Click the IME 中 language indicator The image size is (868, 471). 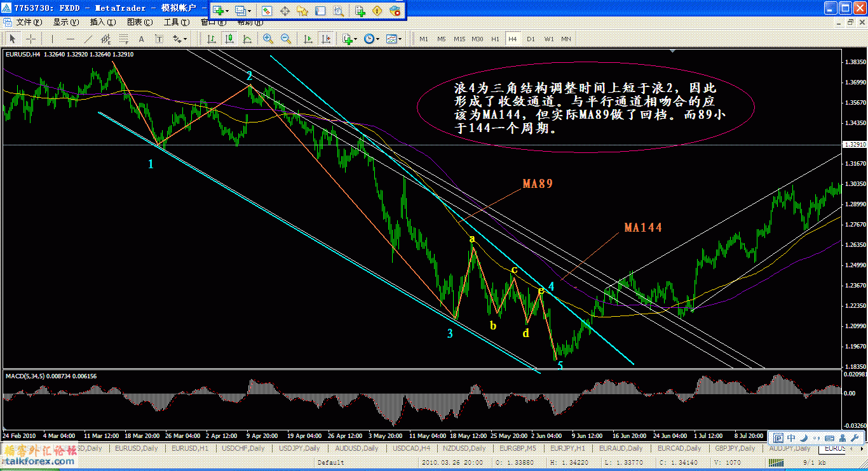coord(791,438)
